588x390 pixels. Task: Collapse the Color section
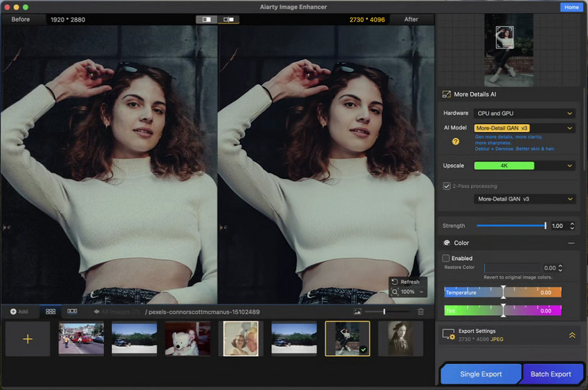pyautogui.click(x=571, y=243)
